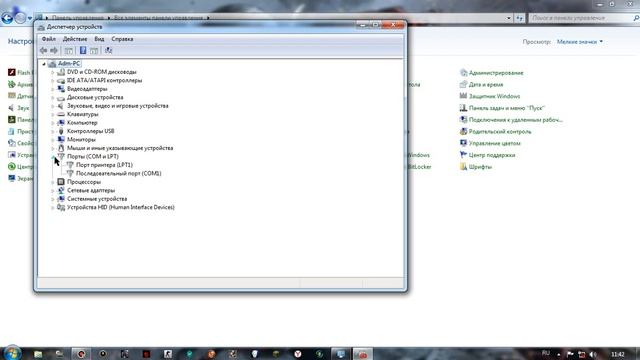Image resolution: width=640 pixels, height=360 pixels.
Task: Open Управление цветом in Control Panel
Action: click(x=494, y=143)
